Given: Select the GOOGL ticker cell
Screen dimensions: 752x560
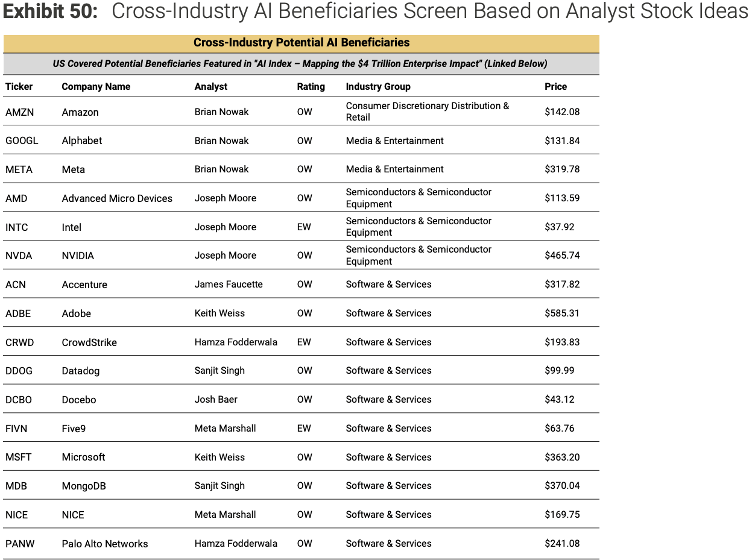Looking at the screenshot, I should [x=22, y=140].
